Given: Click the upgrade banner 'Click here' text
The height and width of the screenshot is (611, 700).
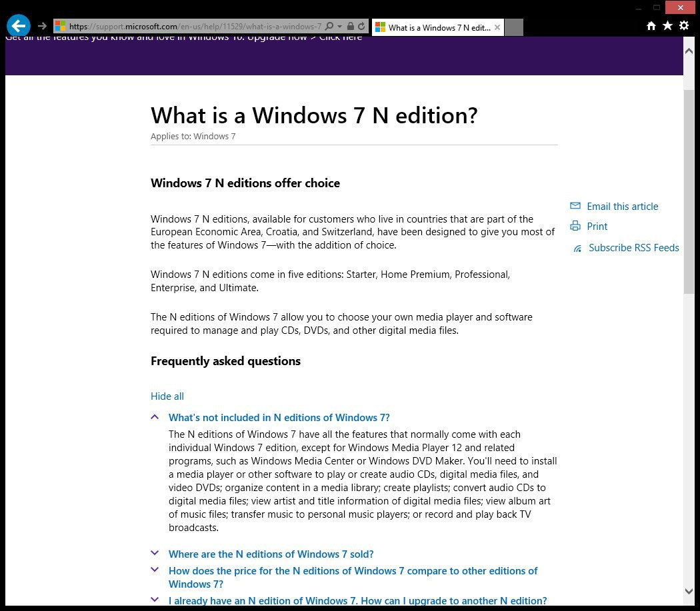Looking at the screenshot, I should coord(341,38).
